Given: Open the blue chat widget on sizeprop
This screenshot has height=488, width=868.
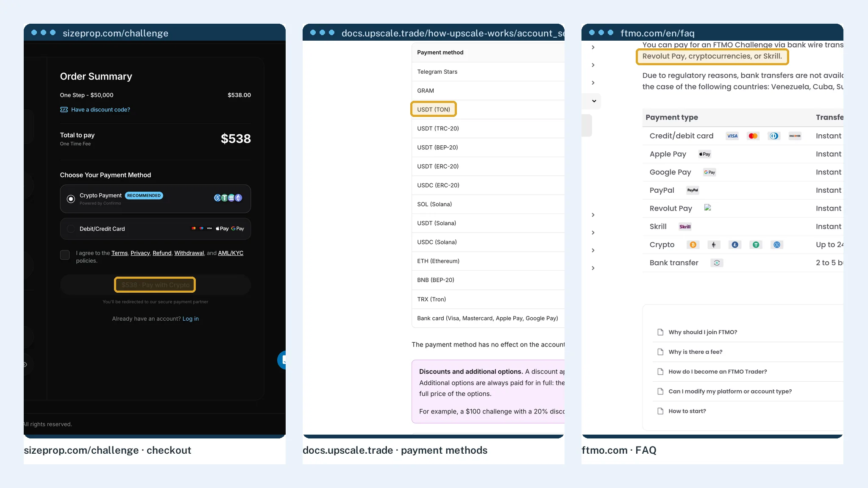Looking at the screenshot, I should point(282,360).
